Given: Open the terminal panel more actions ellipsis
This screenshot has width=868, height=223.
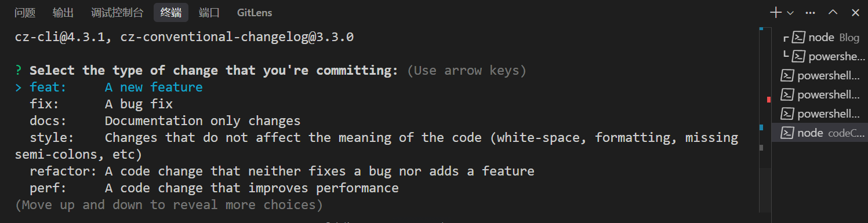Looking at the screenshot, I should coord(811,12).
